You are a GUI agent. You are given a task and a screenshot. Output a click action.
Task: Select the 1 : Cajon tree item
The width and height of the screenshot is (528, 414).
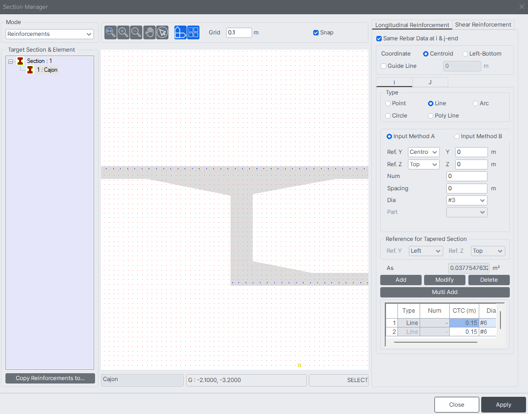point(47,70)
